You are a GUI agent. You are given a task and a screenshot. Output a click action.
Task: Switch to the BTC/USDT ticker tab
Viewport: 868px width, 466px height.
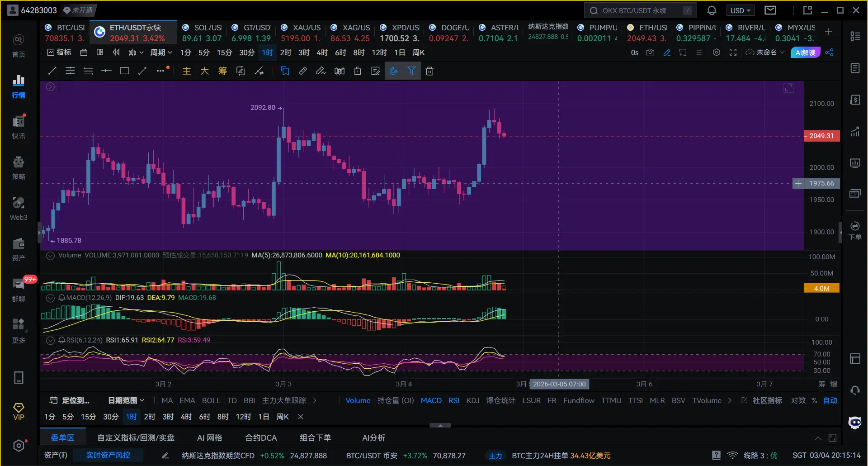click(x=65, y=33)
